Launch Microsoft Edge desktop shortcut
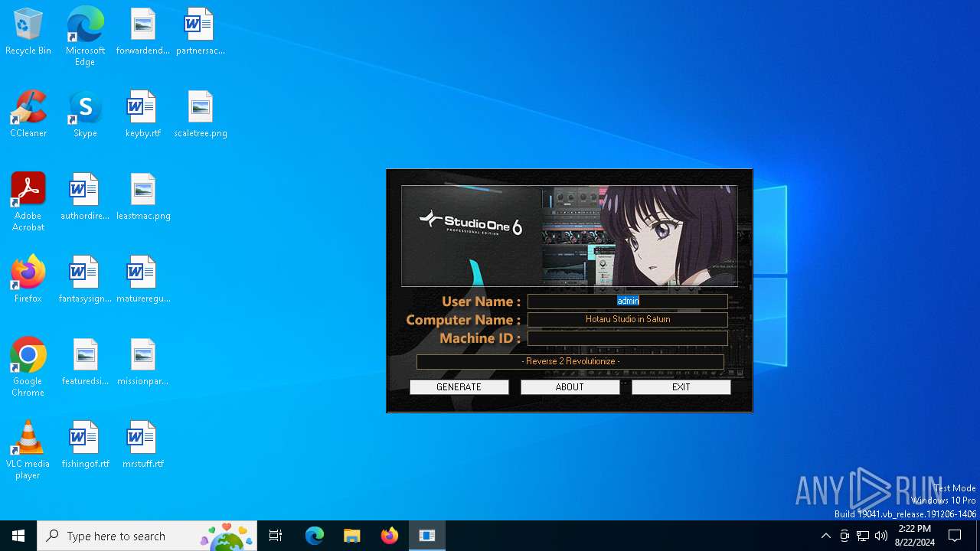The height and width of the screenshot is (551, 980). (85, 37)
